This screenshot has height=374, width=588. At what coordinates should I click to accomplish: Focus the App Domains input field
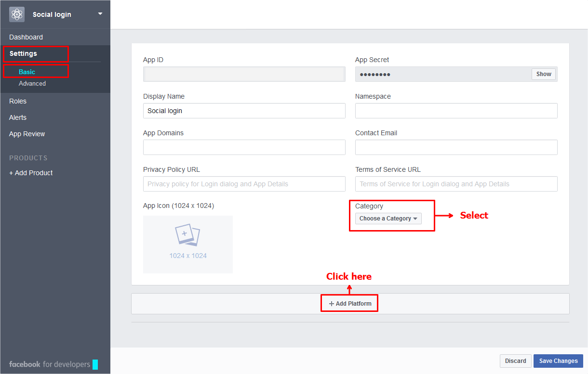click(x=244, y=147)
